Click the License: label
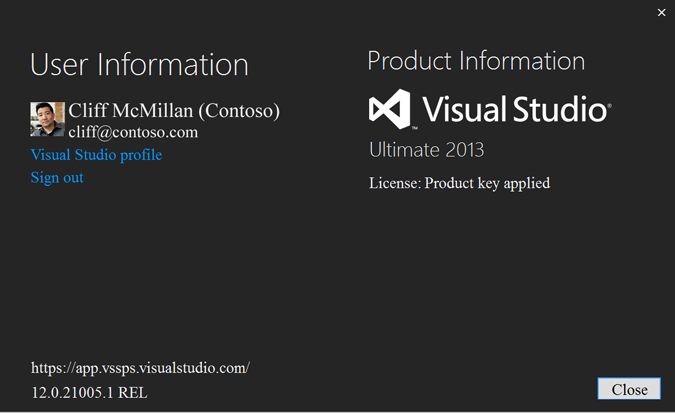 click(394, 183)
